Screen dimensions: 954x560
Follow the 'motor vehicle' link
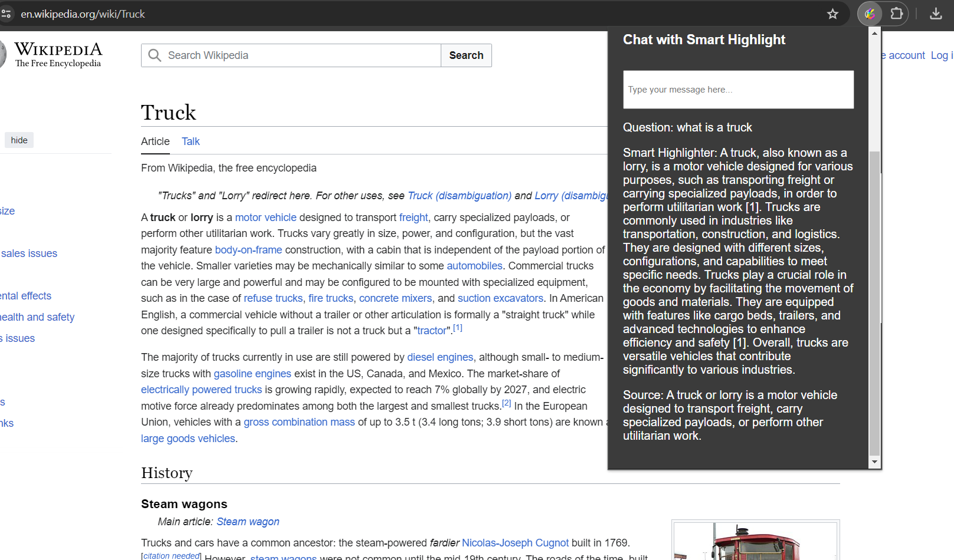265,218
